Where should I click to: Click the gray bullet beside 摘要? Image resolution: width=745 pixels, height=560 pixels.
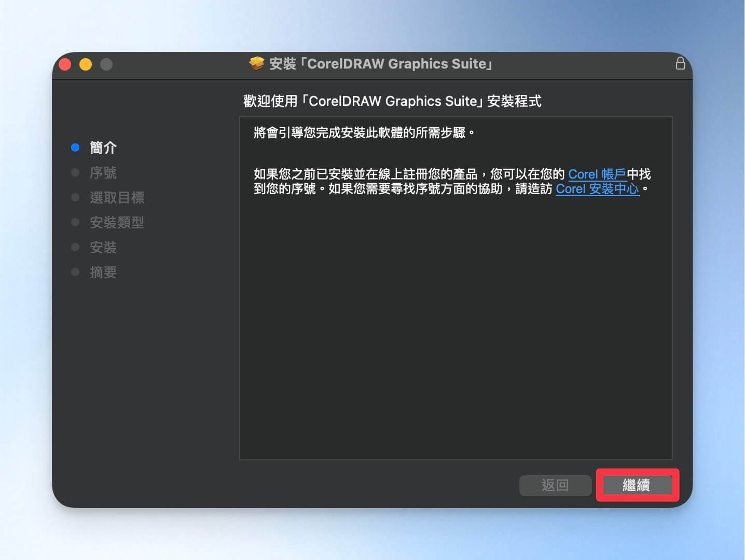click(75, 272)
